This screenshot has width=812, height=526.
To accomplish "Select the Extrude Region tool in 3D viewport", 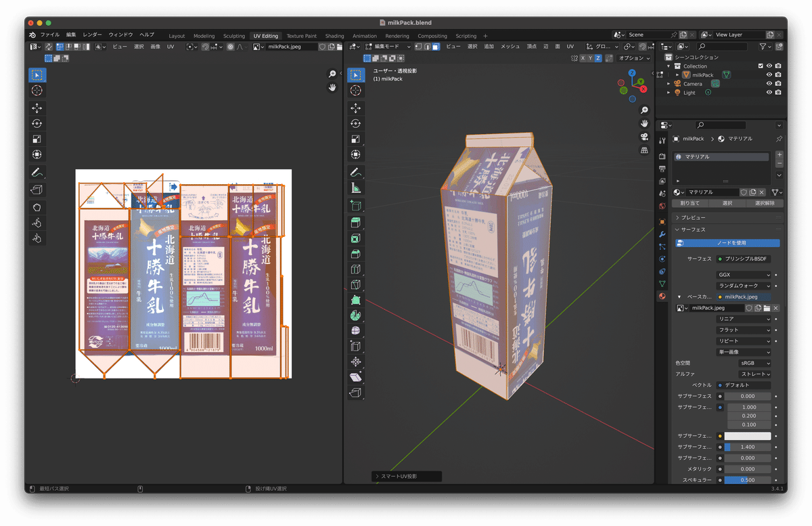I will (356, 223).
